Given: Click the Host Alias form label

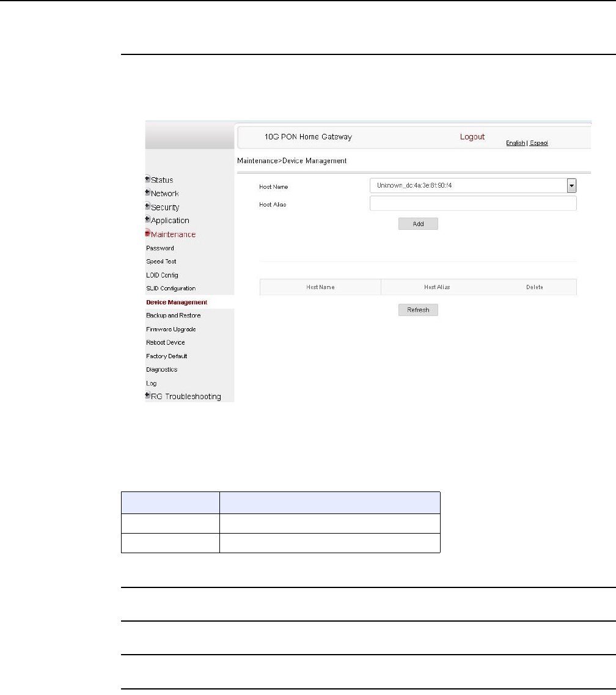Looking at the screenshot, I should point(273,205).
